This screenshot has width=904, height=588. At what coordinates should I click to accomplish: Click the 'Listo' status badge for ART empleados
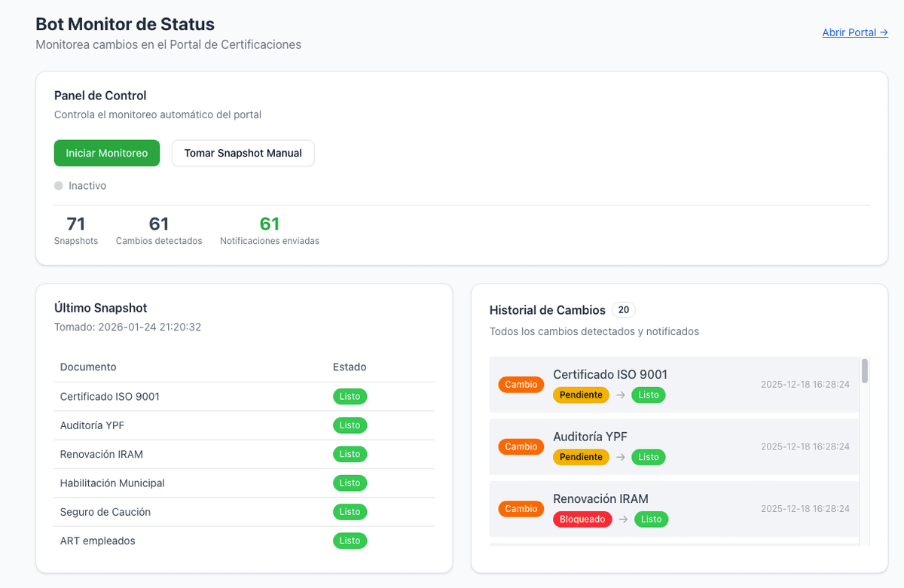[350, 541]
